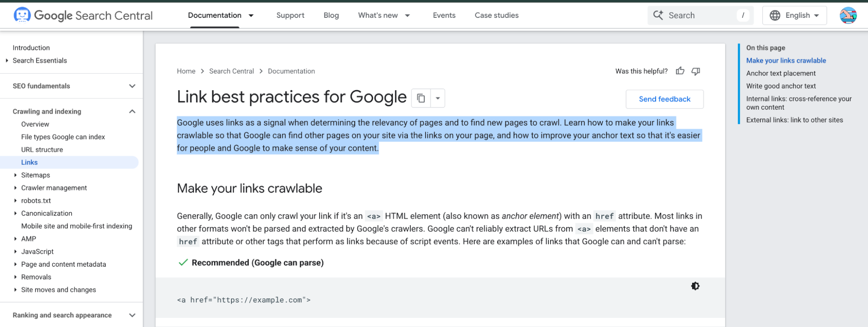Click the 'On this page' heading
This screenshot has height=327, width=868.
[x=766, y=48]
